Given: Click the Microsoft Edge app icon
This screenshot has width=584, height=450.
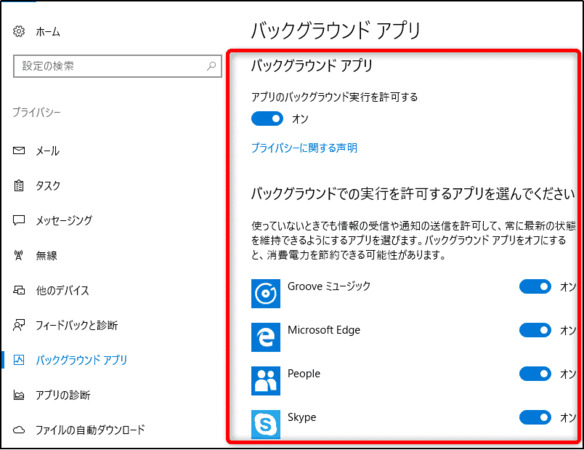Looking at the screenshot, I should 266,337.
